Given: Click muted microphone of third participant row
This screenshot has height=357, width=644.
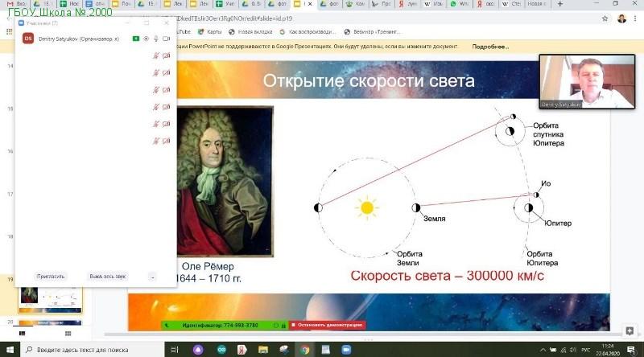Looking at the screenshot, I should click(156, 72).
